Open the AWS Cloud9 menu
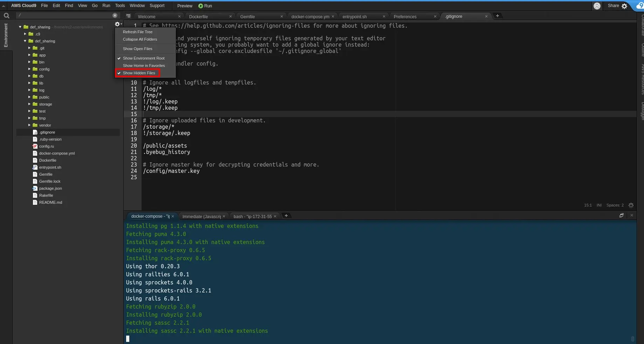This screenshot has height=344, width=644. point(23,6)
